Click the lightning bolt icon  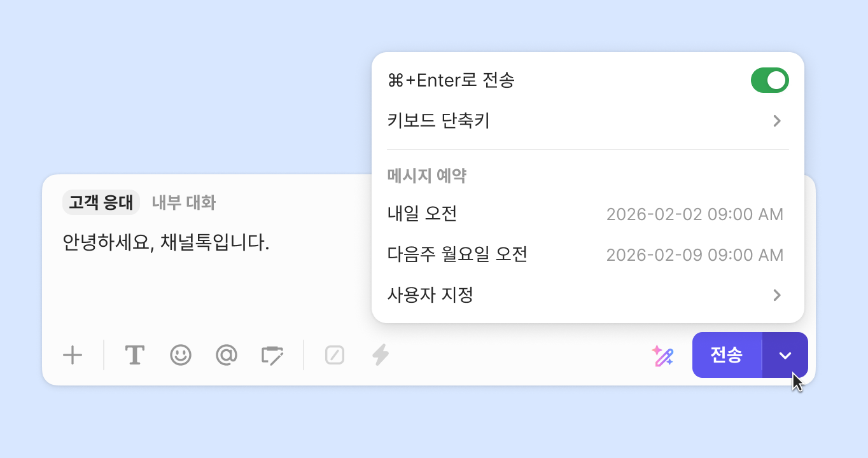[381, 355]
